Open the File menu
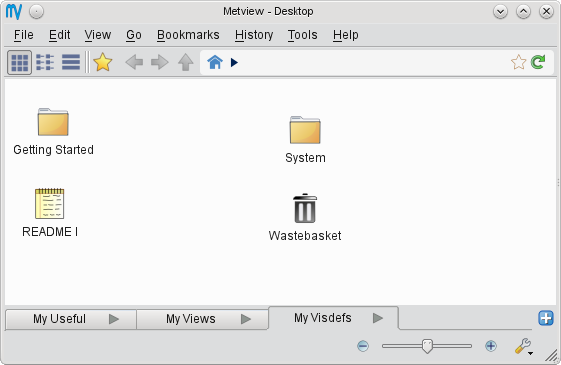 [24, 35]
